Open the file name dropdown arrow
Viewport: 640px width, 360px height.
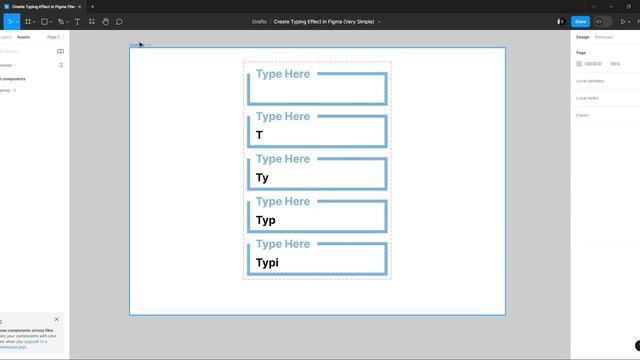tap(379, 22)
